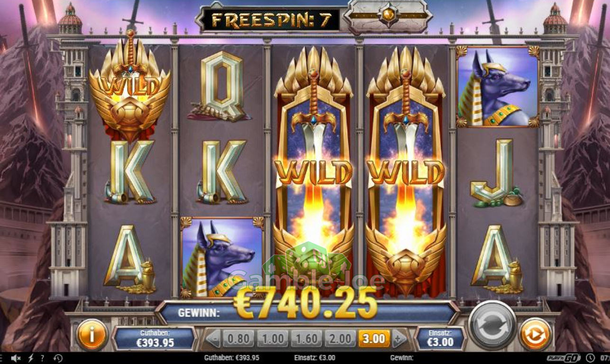This screenshot has width=610, height=364.
Task: Select the 1.60 bet value
Action: pos(306,339)
